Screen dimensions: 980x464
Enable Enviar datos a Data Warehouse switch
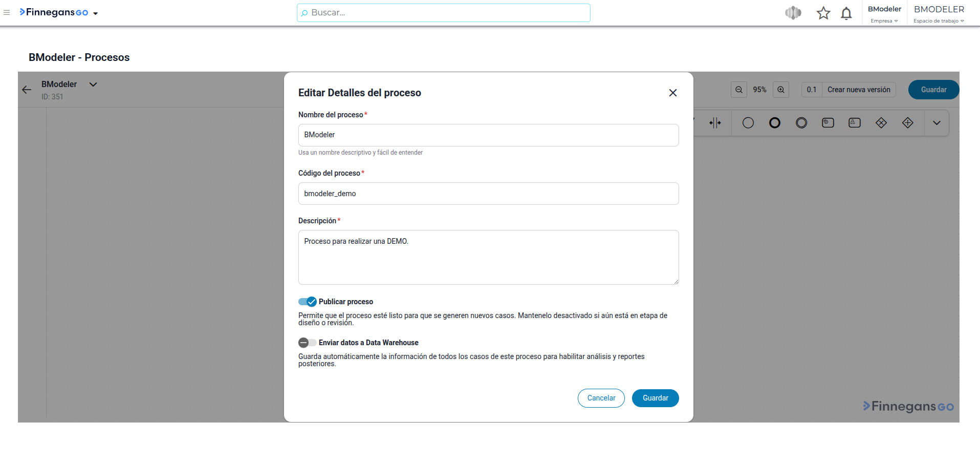point(308,343)
